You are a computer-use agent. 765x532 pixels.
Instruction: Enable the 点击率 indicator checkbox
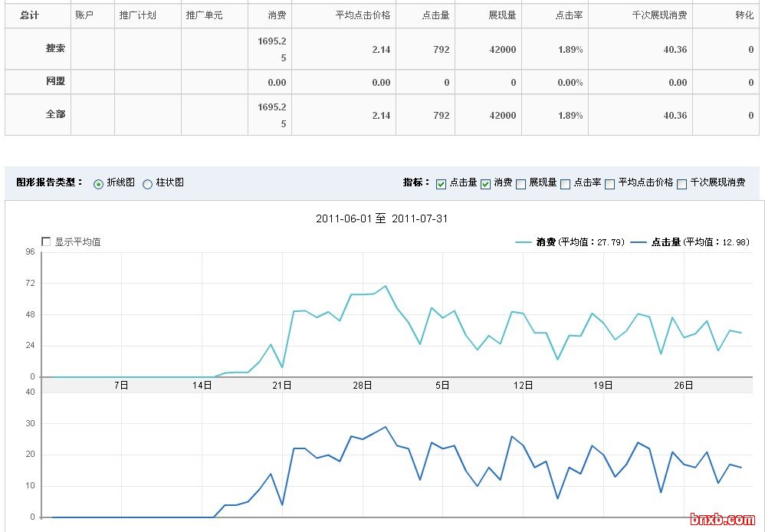click(566, 184)
